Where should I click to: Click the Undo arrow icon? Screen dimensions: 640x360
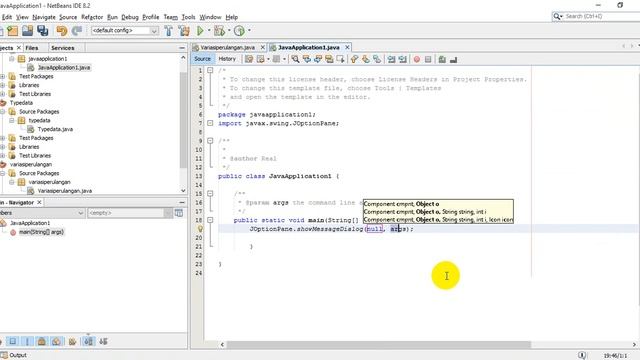coord(62,31)
